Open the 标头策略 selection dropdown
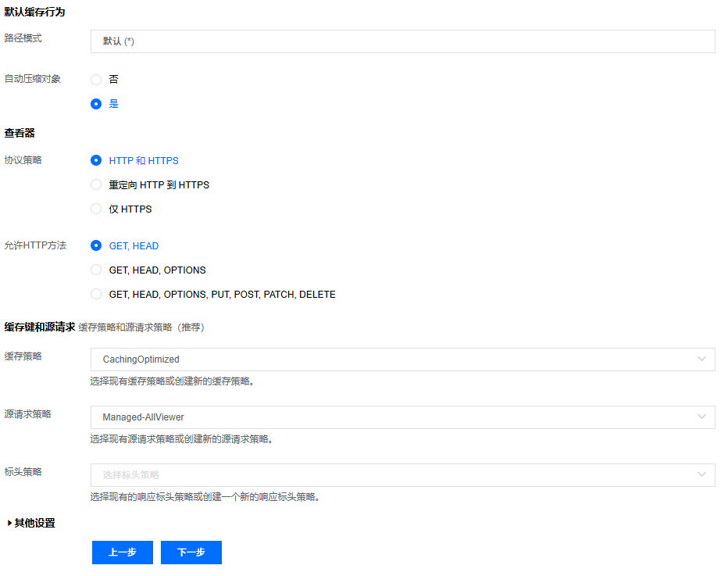728x576 pixels. coord(402,474)
